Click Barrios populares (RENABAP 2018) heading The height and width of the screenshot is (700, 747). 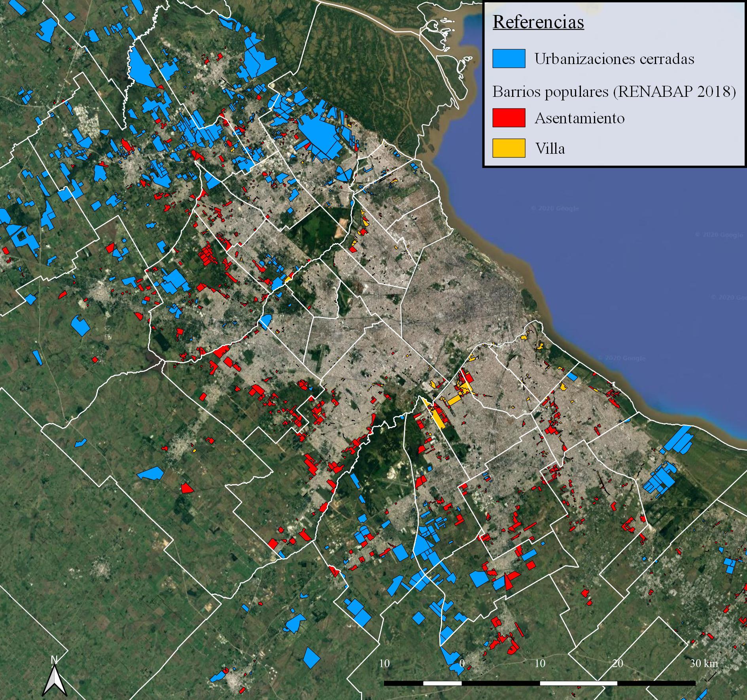tap(614, 92)
